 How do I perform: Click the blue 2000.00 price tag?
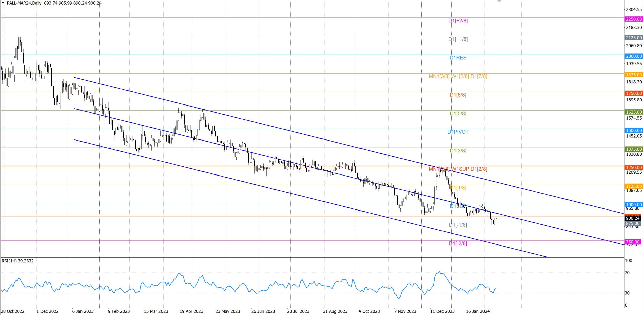click(x=634, y=56)
